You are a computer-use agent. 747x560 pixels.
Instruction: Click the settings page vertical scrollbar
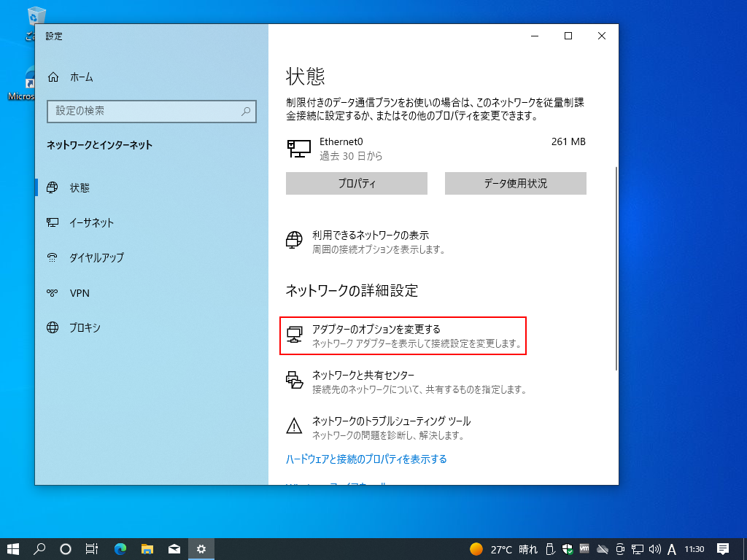[x=616, y=268]
